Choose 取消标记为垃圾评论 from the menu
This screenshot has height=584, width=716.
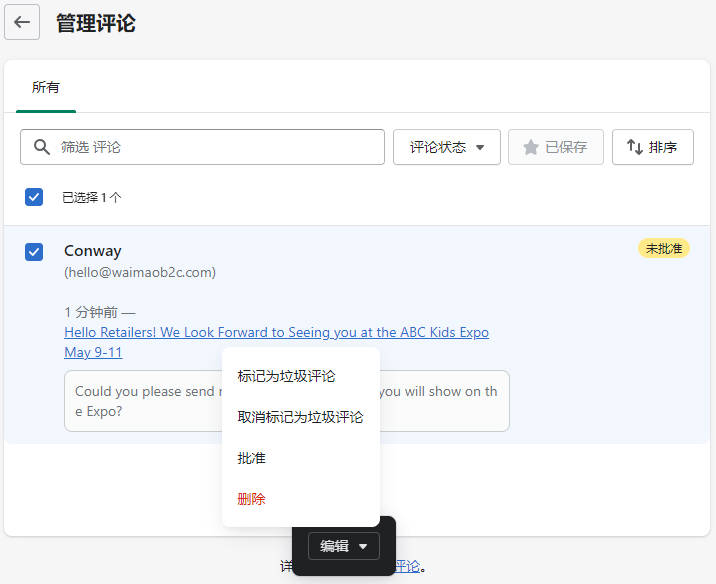(x=301, y=417)
